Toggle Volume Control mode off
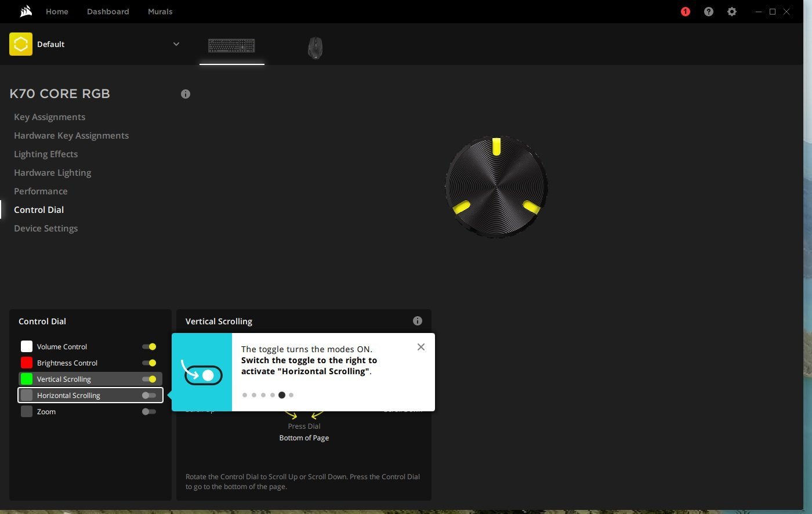Image resolution: width=812 pixels, height=514 pixels. click(149, 347)
